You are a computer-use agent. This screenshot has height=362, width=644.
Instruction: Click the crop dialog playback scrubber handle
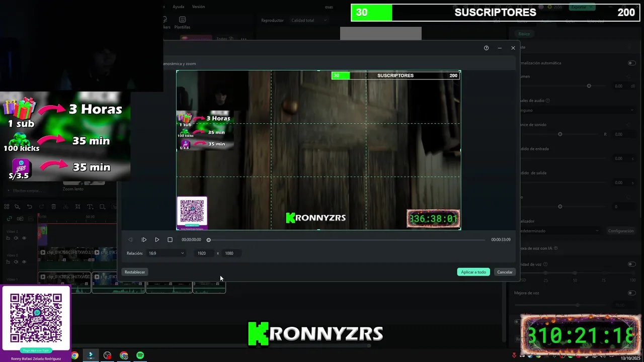tap(209, 240)
